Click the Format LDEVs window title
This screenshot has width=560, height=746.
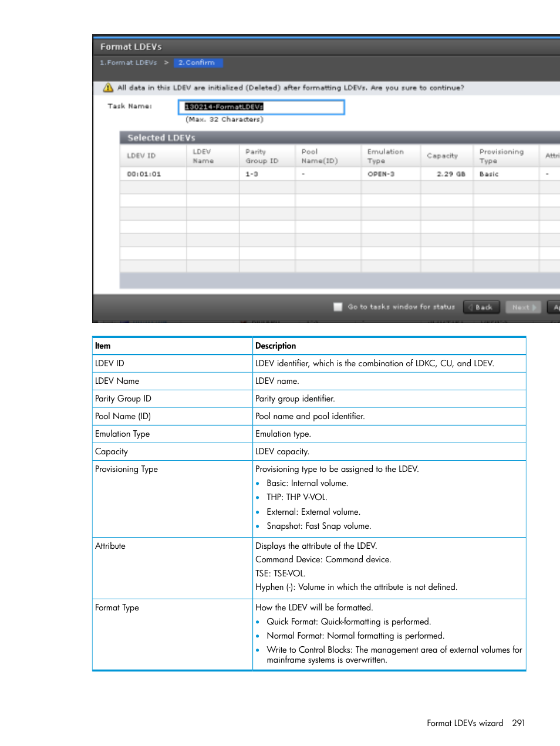[131, 47]
